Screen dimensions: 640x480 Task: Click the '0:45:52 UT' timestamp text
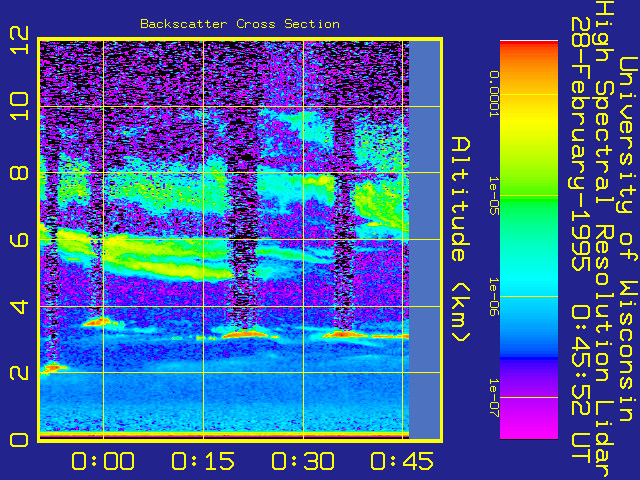point(581,385)
